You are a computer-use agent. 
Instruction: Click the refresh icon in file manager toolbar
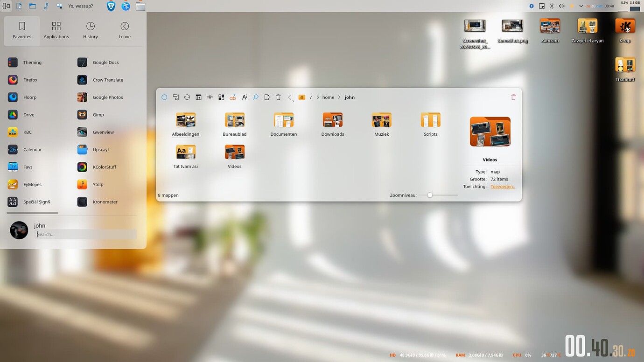coord(187,97)
